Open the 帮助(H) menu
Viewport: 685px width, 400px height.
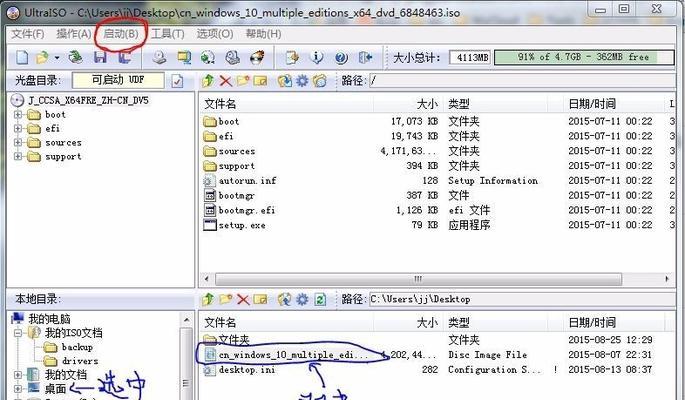click(263, 34)
